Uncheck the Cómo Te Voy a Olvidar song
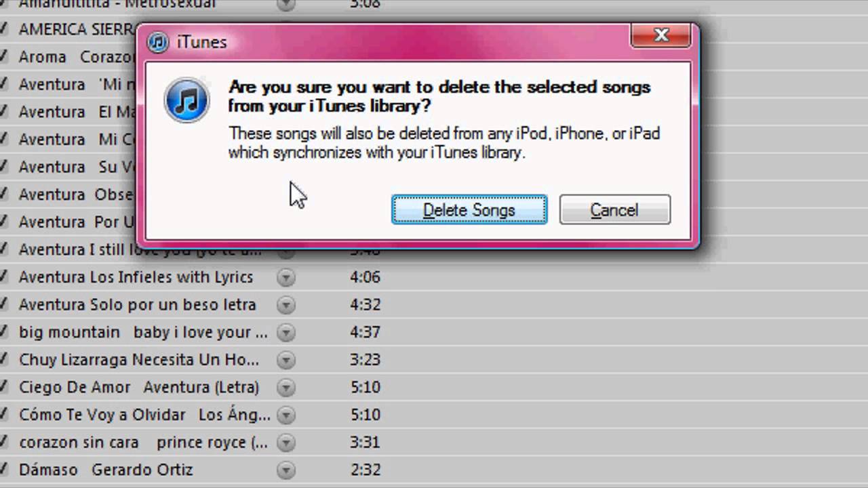This screenshot has height=488, width=868. [3, 414]
